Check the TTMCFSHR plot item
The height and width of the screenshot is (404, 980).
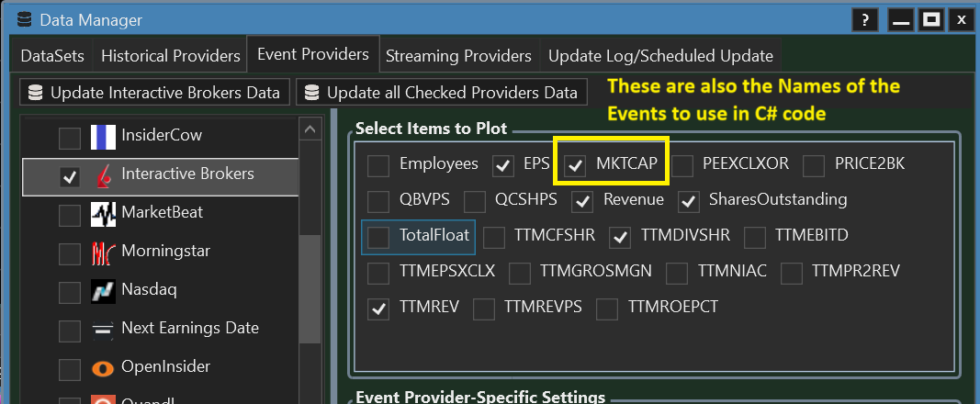coord(494,237)
